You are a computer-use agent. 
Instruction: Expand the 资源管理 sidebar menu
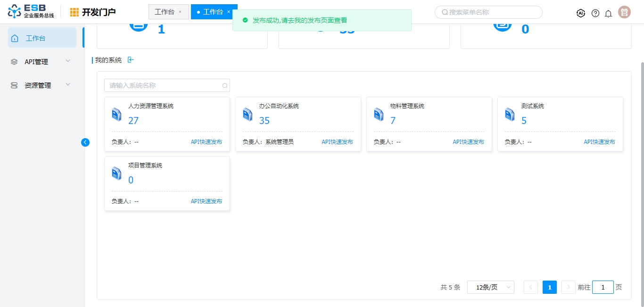[x=41, y=85]
